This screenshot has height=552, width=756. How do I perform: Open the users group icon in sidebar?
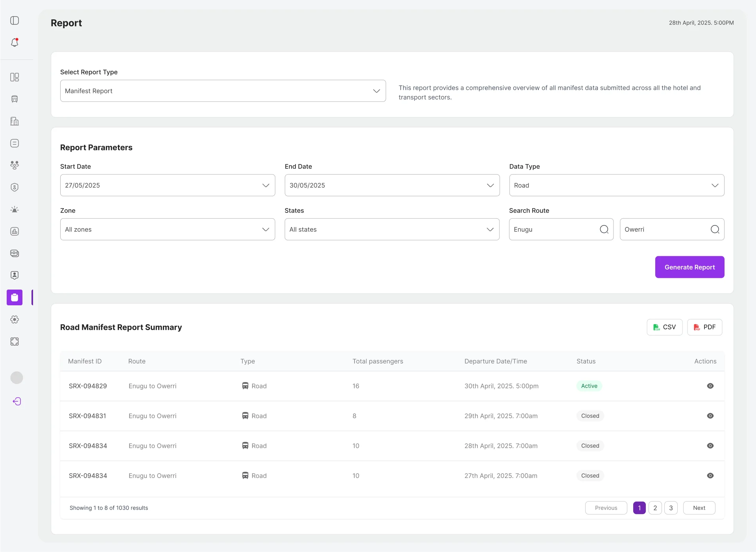(x=15, y=165)
